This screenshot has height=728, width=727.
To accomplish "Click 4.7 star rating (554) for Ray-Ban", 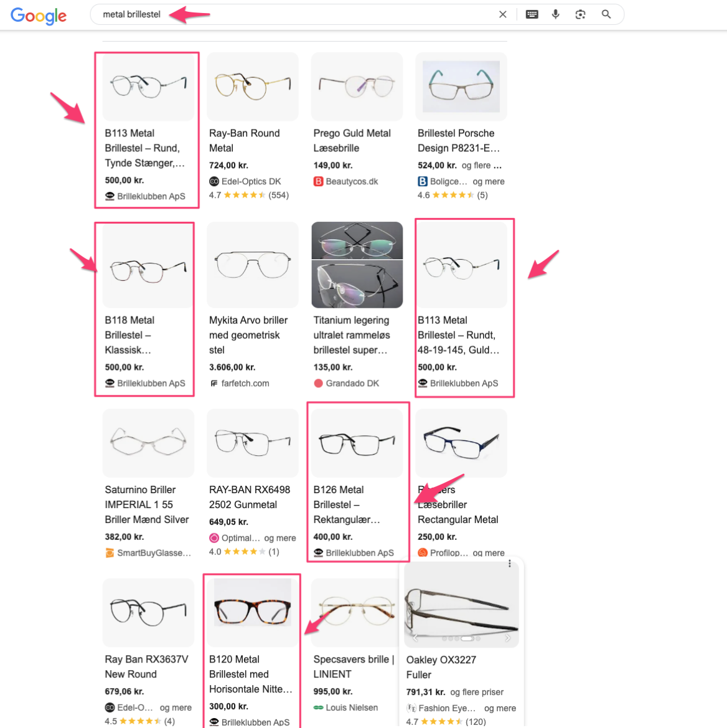I will tap(249, 195).
